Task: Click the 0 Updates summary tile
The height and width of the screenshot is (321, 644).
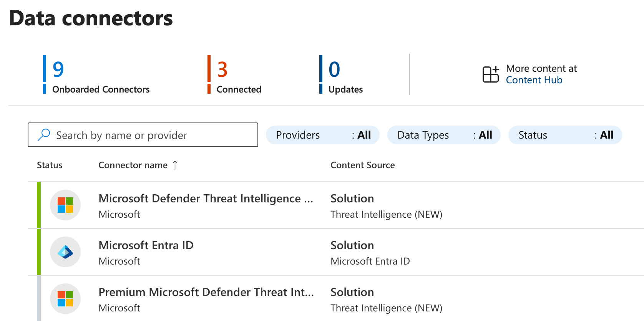Action: [341, 75]
